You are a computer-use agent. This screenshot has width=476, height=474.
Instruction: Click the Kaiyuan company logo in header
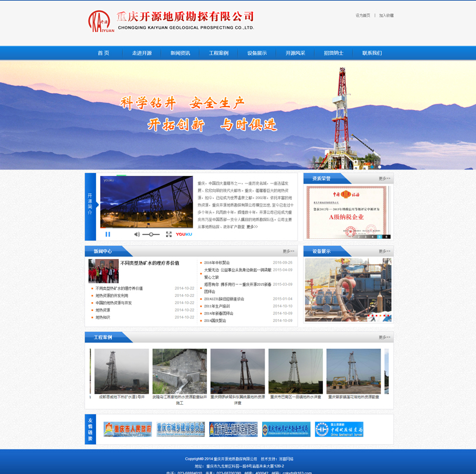[x=101, y=22]
